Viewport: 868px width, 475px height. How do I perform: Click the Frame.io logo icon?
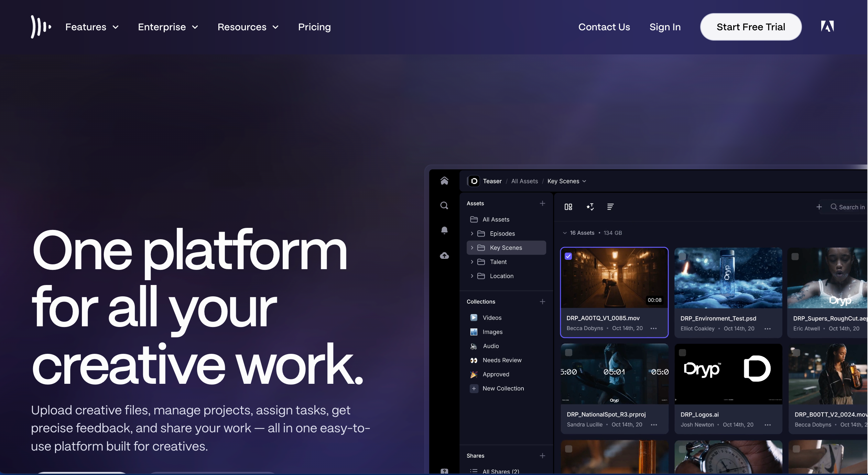[41, 27]
